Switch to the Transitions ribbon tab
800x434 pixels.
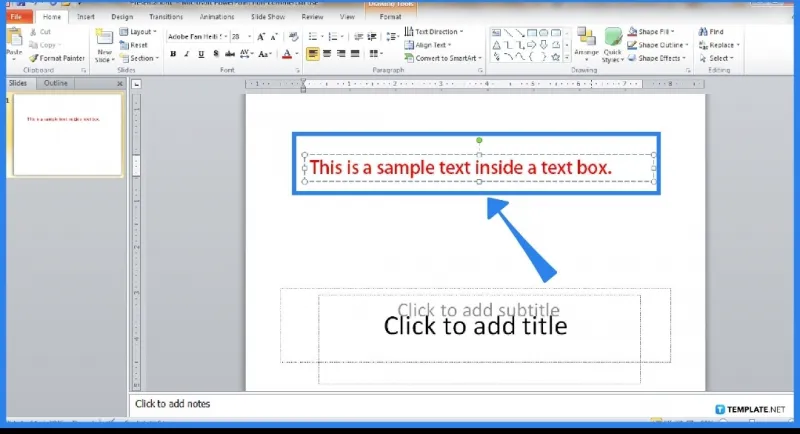pos(166,17)
